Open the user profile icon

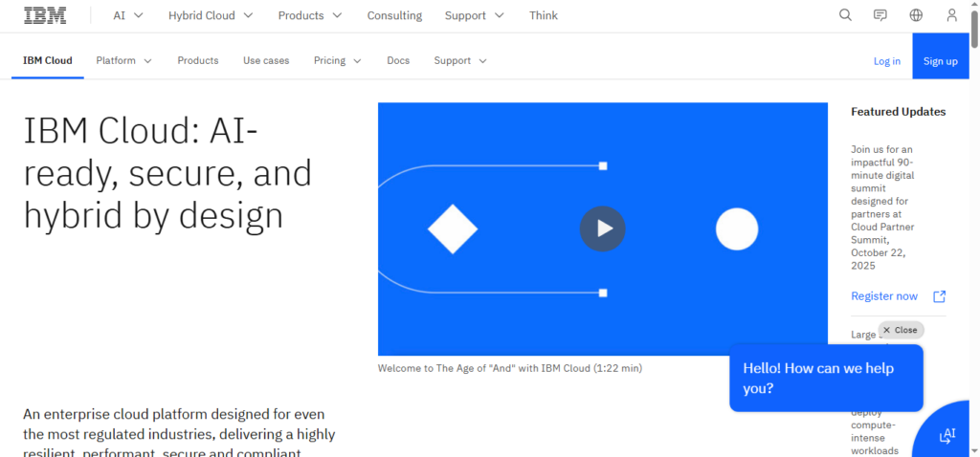click(x=951, y=15)
